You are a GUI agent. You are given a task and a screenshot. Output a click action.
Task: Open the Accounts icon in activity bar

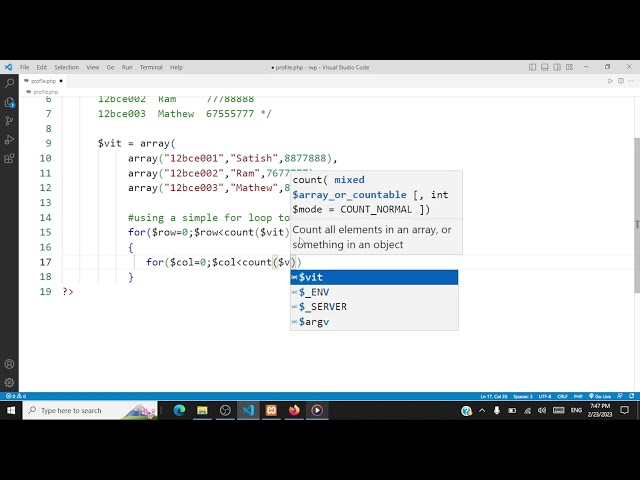[9, 364]
